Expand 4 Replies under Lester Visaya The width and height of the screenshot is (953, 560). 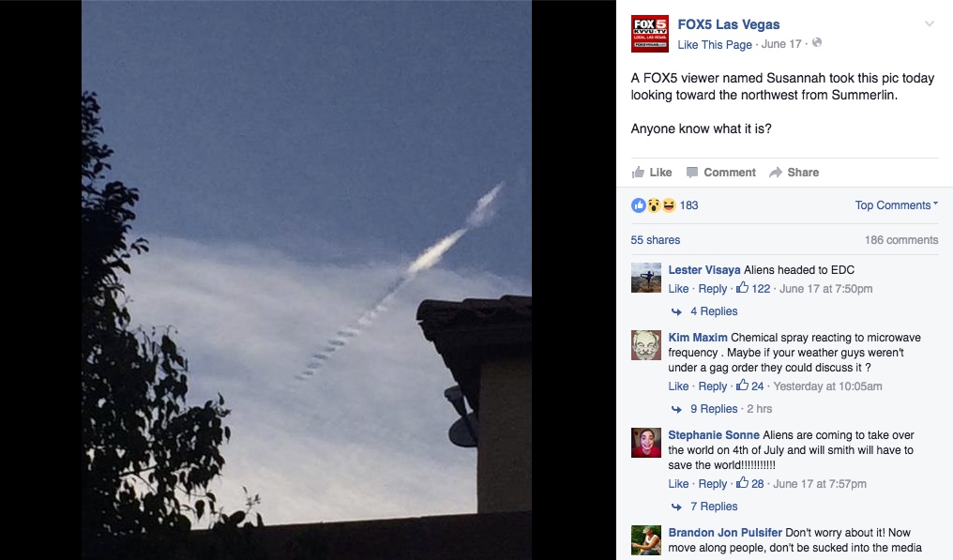714,311
